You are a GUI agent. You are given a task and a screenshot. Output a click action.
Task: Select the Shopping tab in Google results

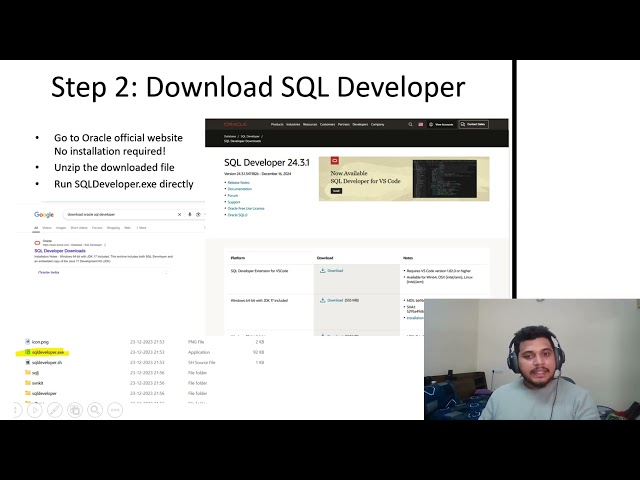[113, 228]
